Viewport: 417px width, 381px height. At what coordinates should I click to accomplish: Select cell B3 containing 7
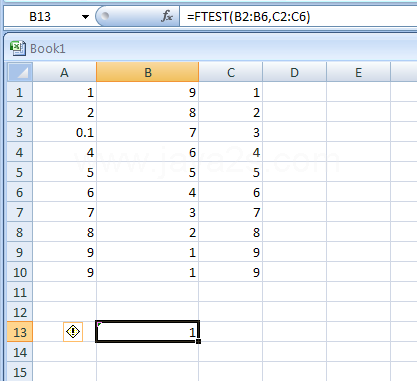point(148,132)
